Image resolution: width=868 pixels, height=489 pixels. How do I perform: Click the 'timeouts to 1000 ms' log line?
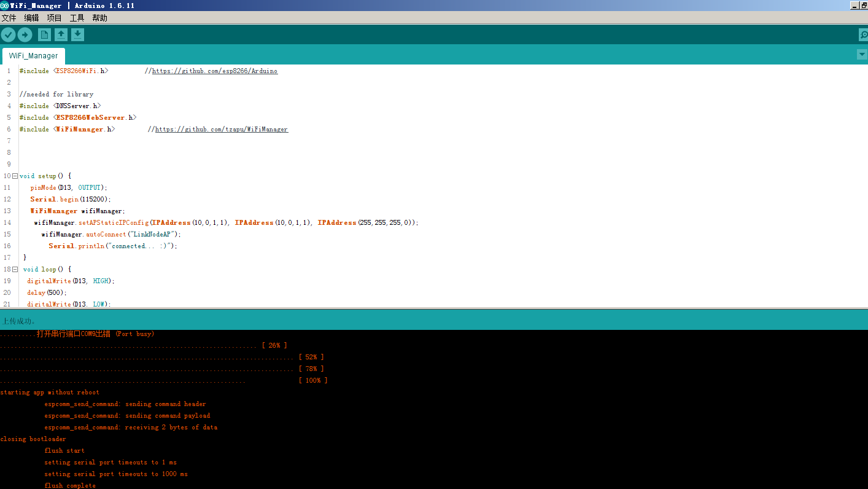[116, 474]
